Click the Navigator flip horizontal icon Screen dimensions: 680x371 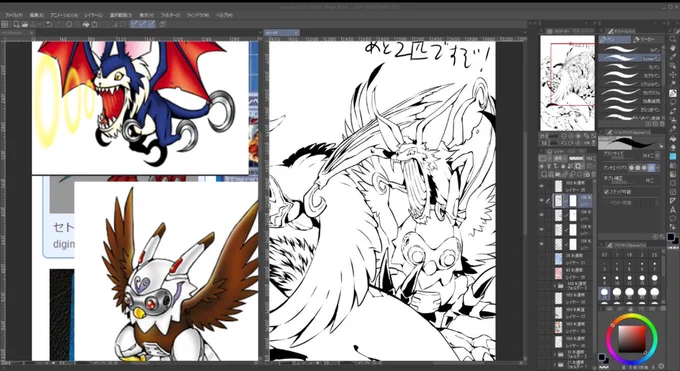coord(587,143)
